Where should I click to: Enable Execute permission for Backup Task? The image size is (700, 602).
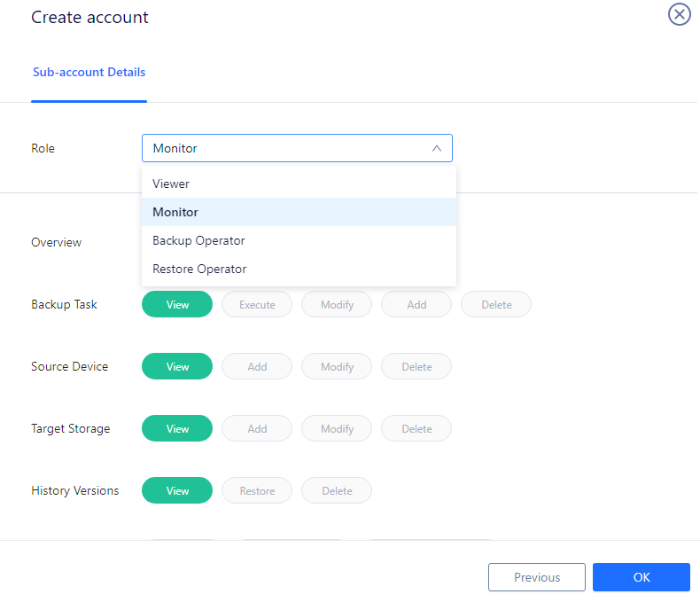pyautogui.click(x=257, y=305)
